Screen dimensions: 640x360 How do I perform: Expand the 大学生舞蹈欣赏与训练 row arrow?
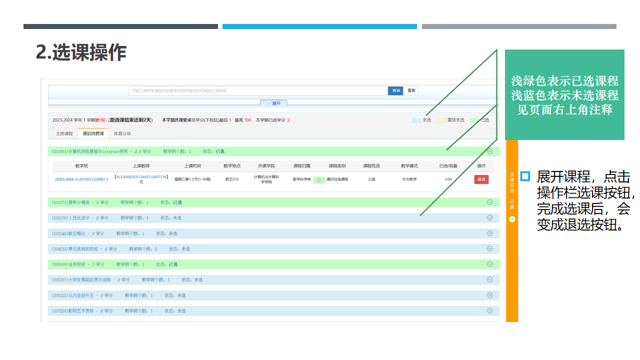pyautogui.click(x=490, y=280)
